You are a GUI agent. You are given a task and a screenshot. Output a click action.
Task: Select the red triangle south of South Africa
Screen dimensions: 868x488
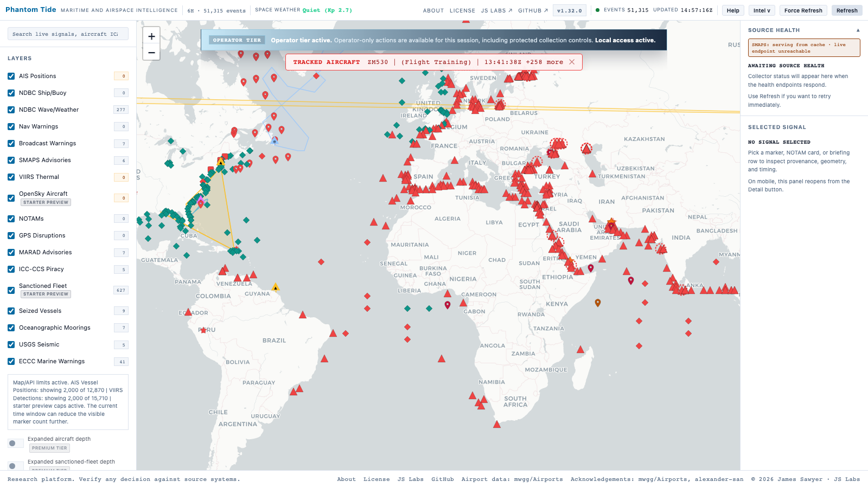497,424
